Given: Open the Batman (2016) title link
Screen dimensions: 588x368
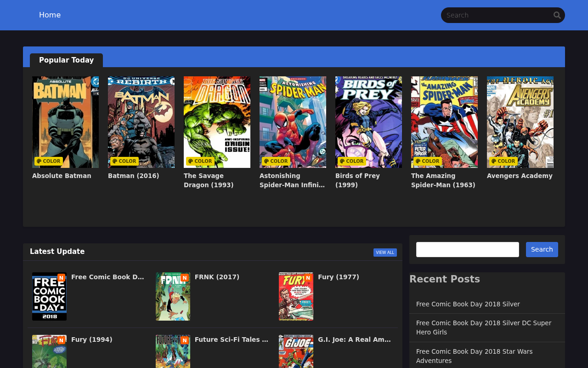Looking at the screenshot, I should point(134,176).
